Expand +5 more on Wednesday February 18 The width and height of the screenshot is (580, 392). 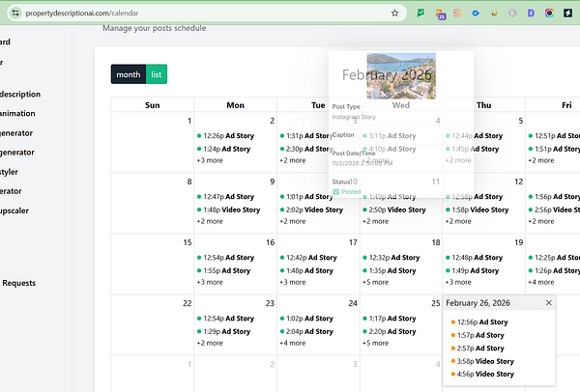[375, 282]
